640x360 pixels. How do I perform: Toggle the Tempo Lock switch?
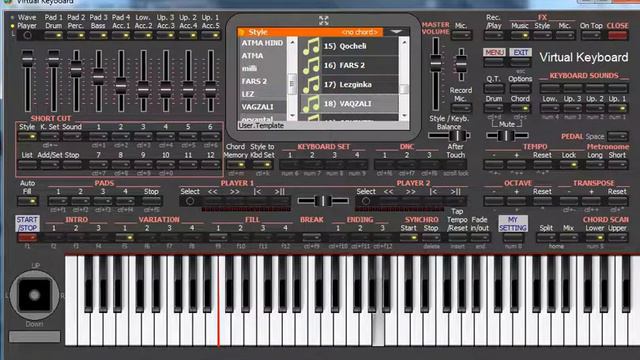[x=569, y=165]
